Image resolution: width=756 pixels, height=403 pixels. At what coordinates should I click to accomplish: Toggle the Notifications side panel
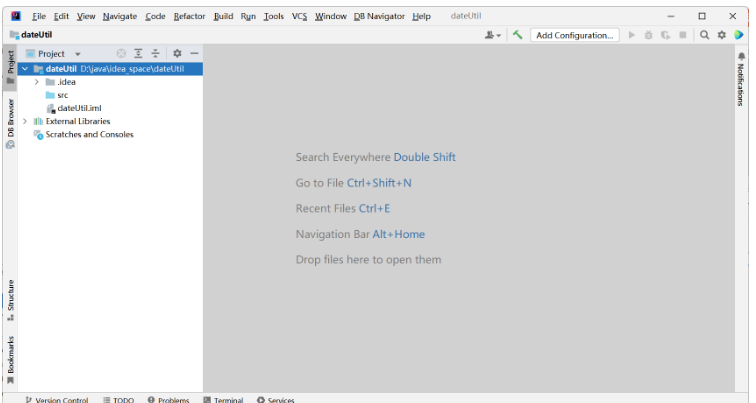point(741,80)
